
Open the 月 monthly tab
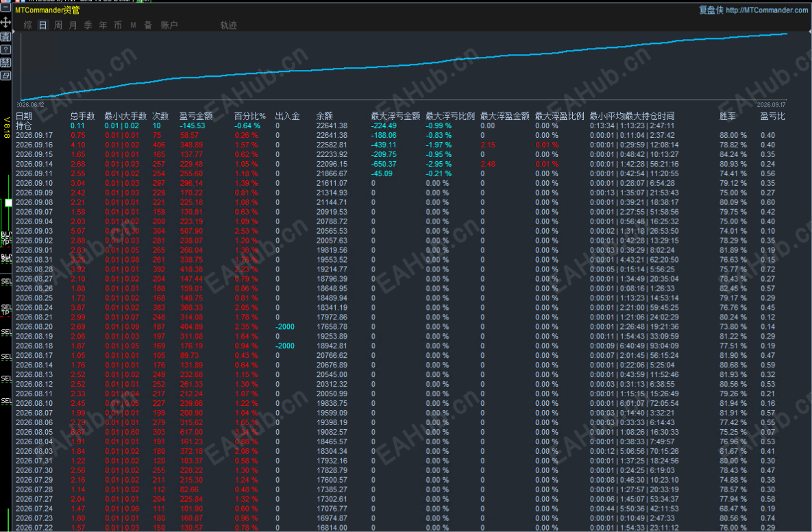73,25
